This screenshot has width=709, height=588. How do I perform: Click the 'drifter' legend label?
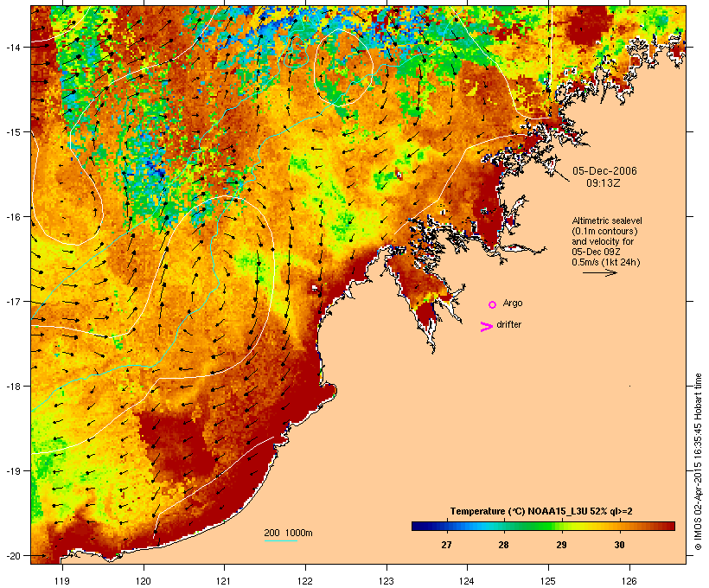click(x=508, y=324)
